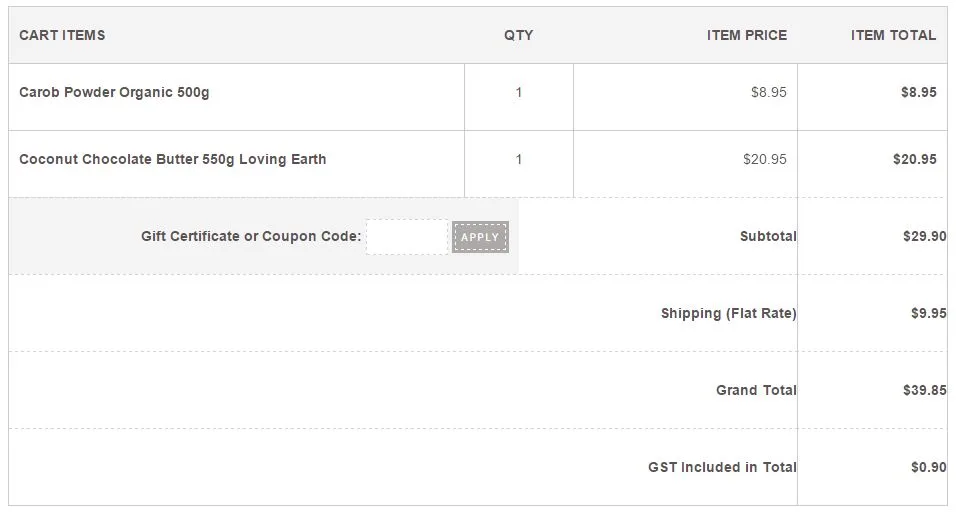Click the $8.95 item price
Viewport: 956px width, 513px height.
pos(768,93)
